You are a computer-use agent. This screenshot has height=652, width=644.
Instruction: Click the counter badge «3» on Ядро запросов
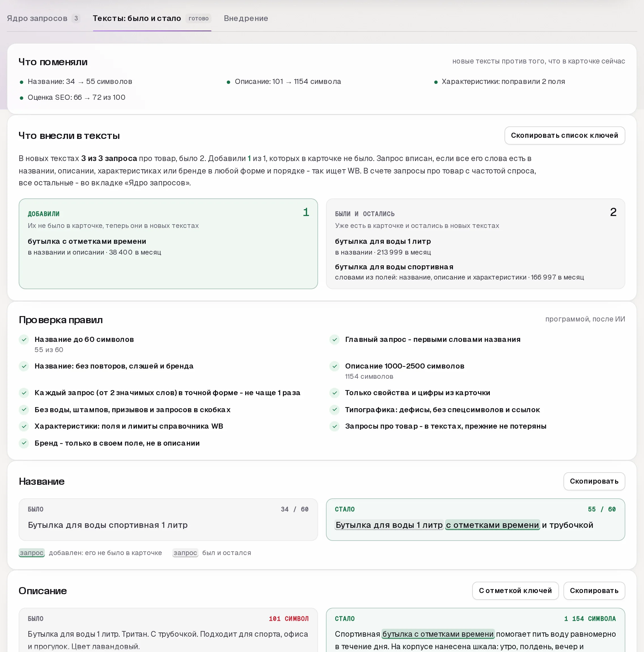[x=76, y=18]
